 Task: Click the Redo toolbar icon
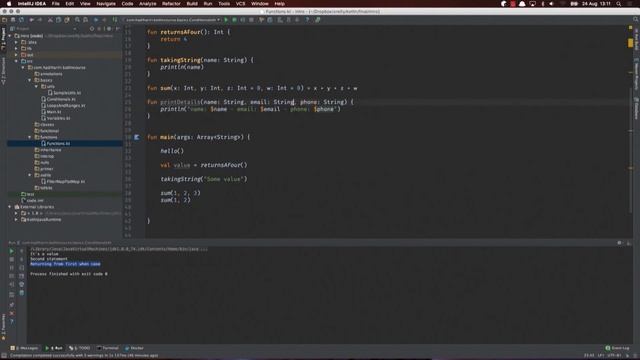(40, 20)
